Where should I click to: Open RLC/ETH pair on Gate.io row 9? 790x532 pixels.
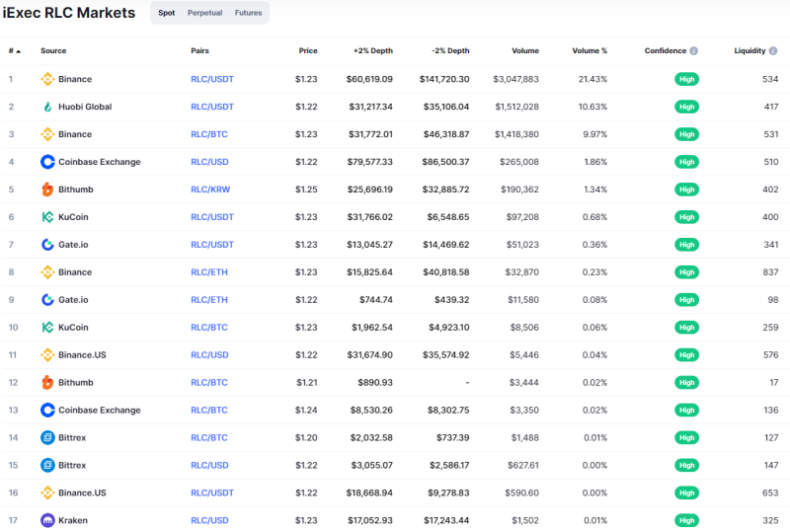[x=209, y=300]
